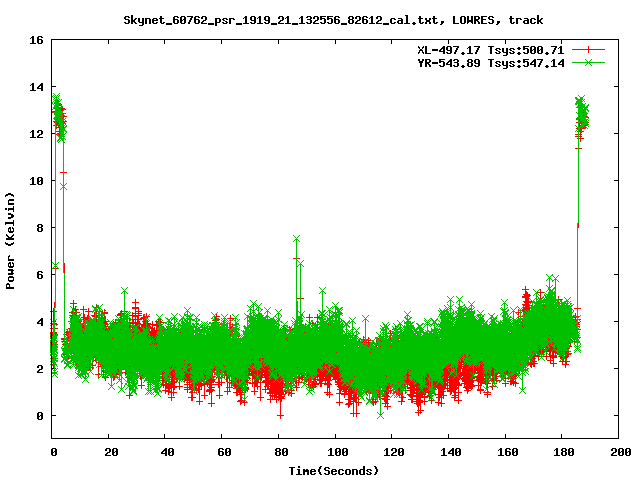Click the y-axis tick label 10
Image resolution: width=640 pixels, height=480 pixels.
(x=36, y=181)
